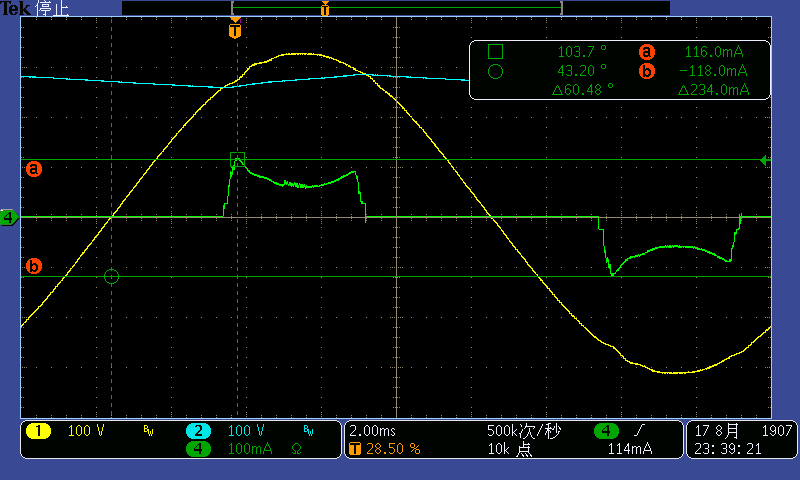
Task: Click cursor a marker on left edge
Action: pos(34,169)
